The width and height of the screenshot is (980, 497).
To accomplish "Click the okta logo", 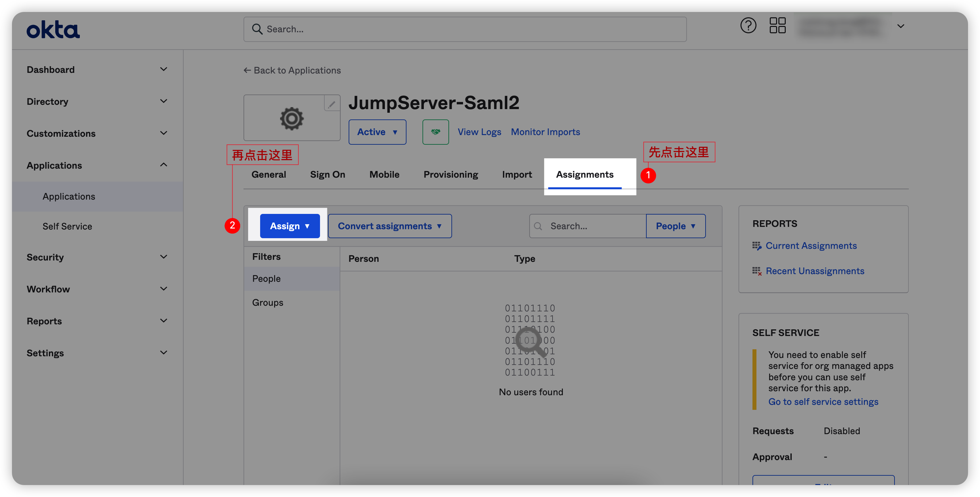I will (53, 29).
